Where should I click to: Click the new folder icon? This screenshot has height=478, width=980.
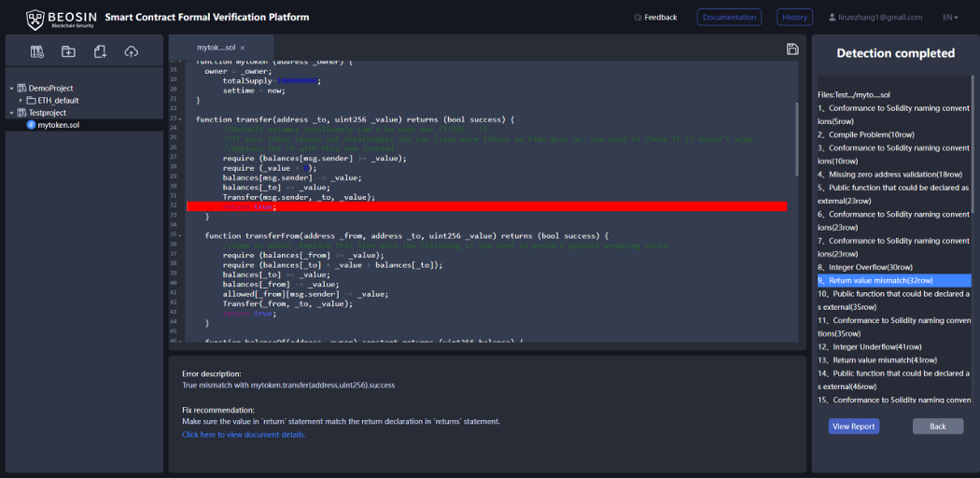(x=68, y=52)
